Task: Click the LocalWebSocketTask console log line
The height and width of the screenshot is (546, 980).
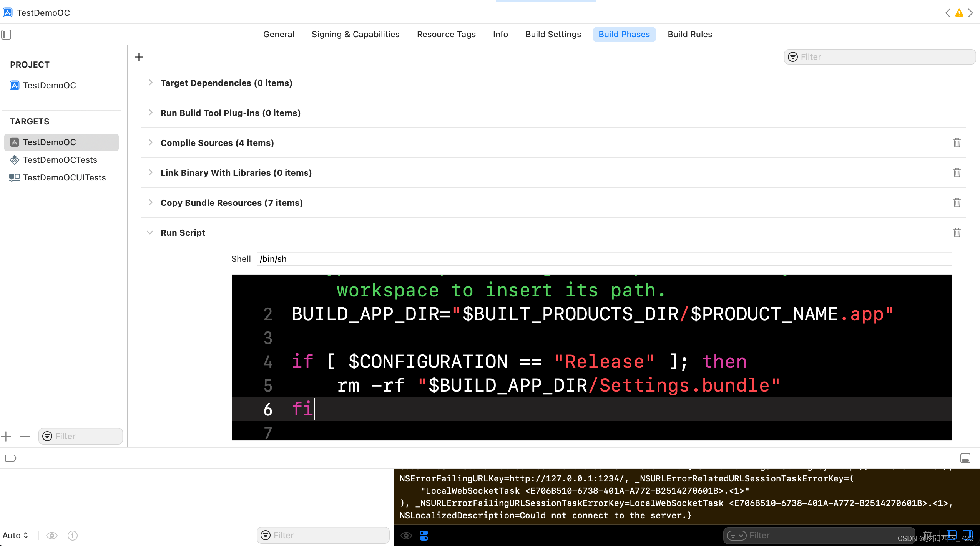Action: (585, 491)
